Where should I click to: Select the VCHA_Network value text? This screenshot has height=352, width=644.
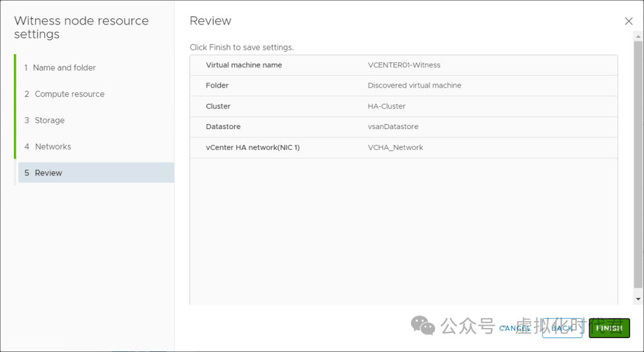point(395,147)
